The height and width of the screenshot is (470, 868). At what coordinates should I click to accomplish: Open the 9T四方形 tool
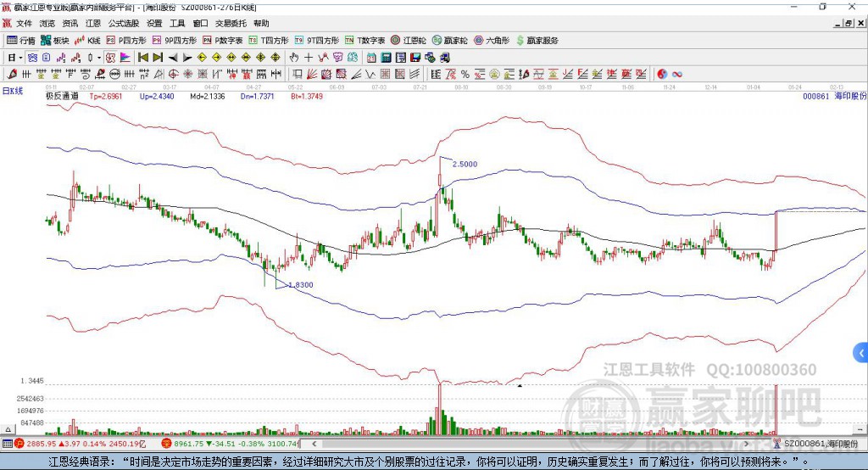(317, 41)
